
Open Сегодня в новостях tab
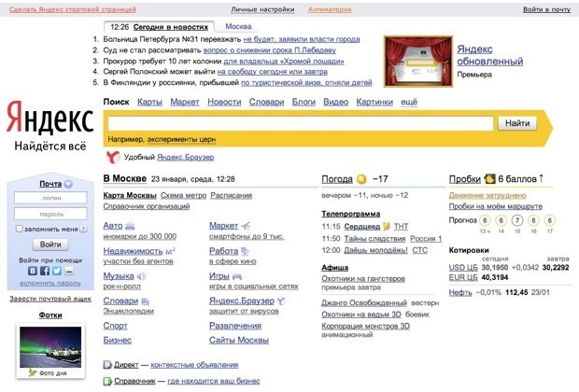coord(171,27)
